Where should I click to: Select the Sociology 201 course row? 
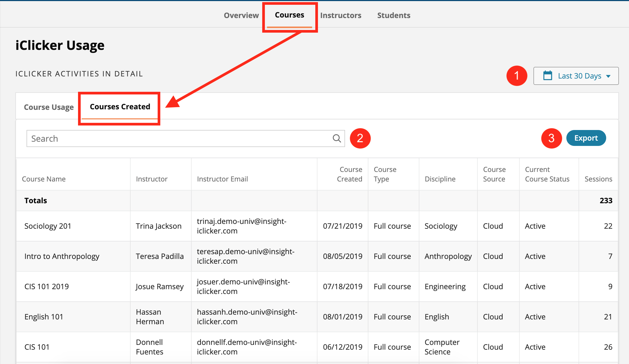(48, 226)
